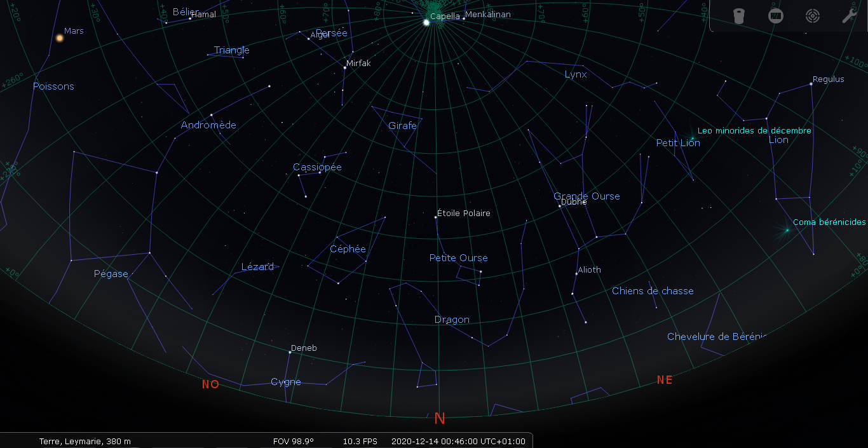Click the '10.3 FPS' status readout
This screenshot has width=868, height=448.
(360, 441)
